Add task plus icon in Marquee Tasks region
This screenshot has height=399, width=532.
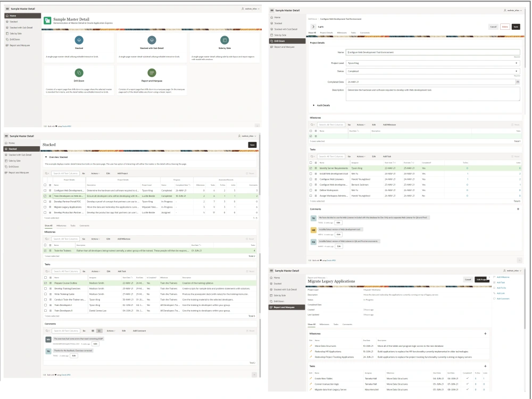click(485, 366)
